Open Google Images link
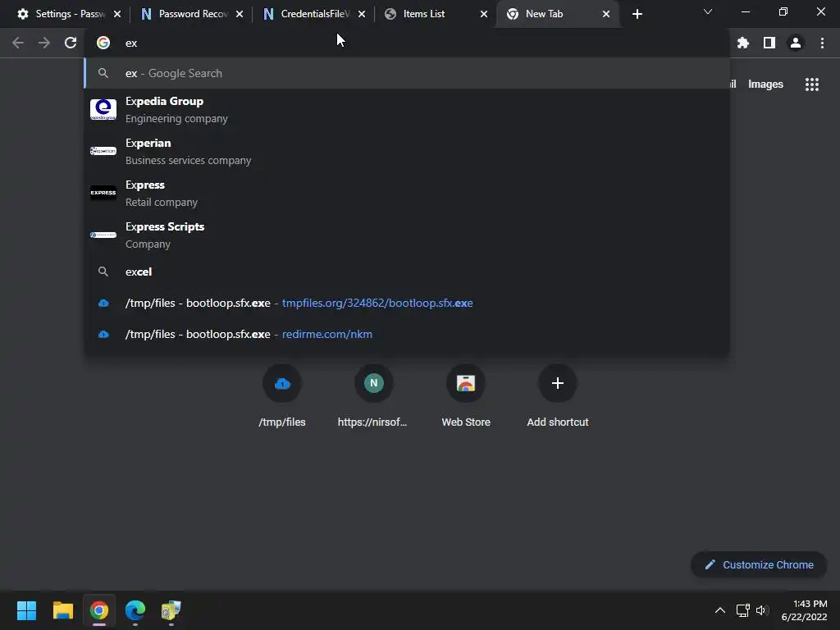This screenshot has height=630, width=840. [x=765, y=84]
